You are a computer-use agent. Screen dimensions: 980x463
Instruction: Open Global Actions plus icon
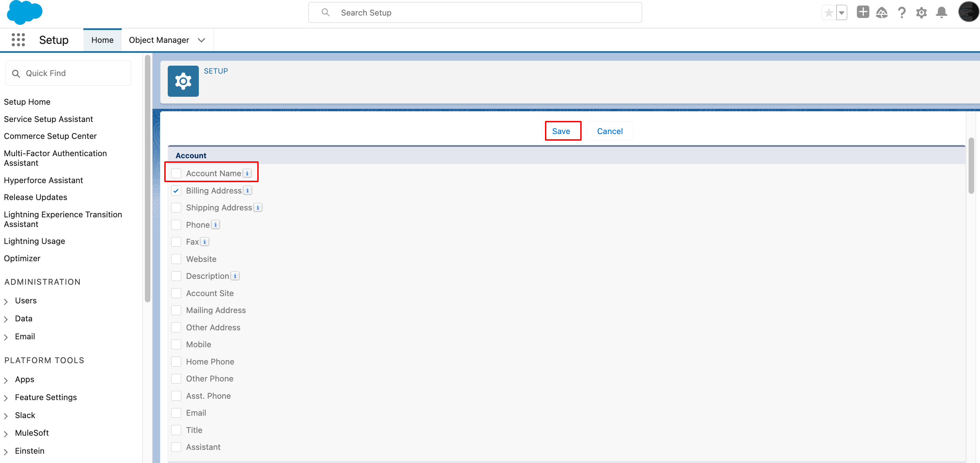tap(862, 12)
